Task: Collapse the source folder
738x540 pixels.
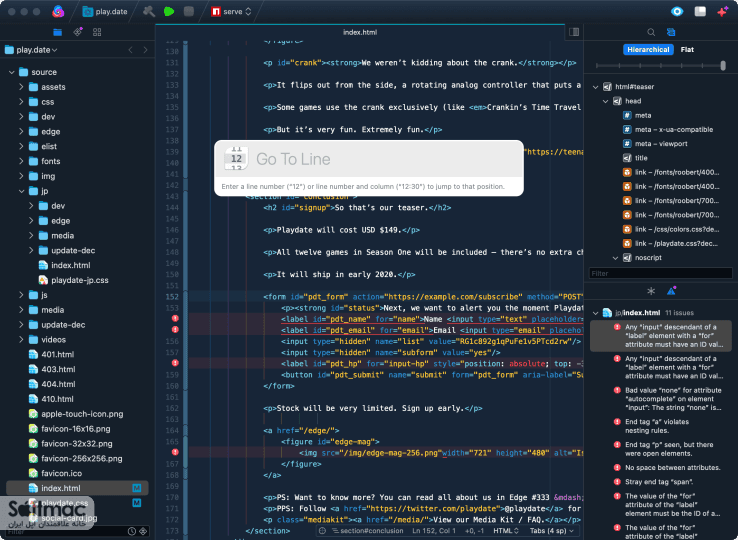Action: point(12,72)
